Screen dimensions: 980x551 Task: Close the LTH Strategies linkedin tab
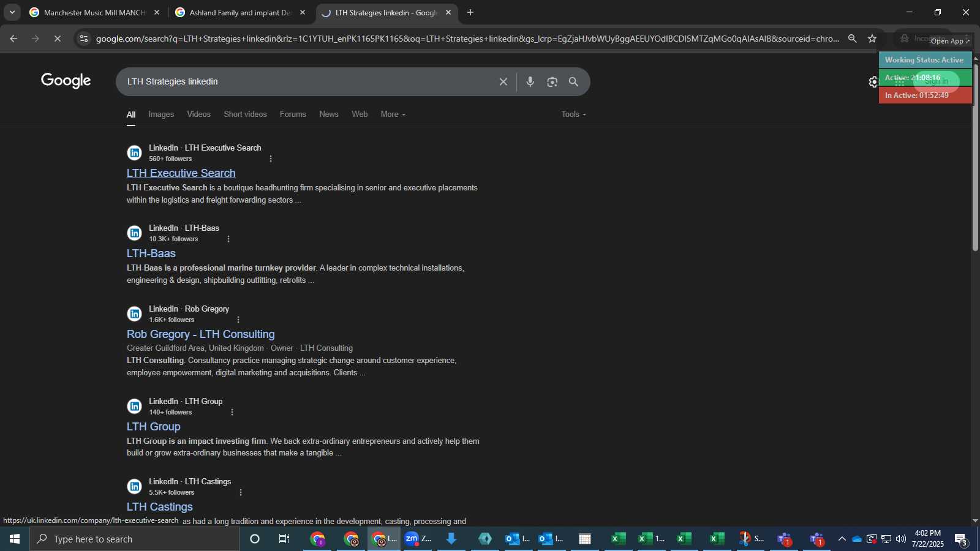pos(448,12)
